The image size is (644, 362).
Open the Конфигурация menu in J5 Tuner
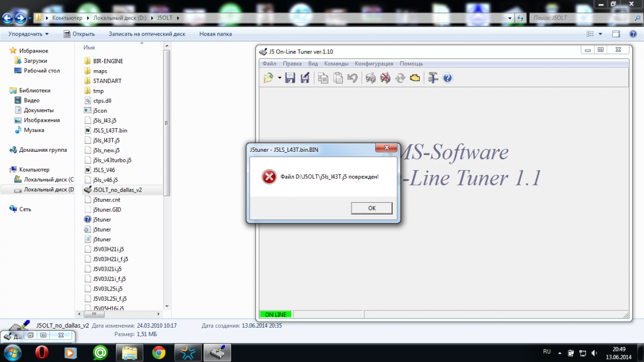tap(374, 64)
